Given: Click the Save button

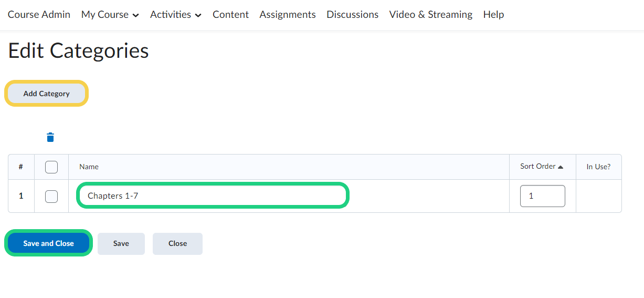Looking at the screenshot, I should click(x=121, y=244).
